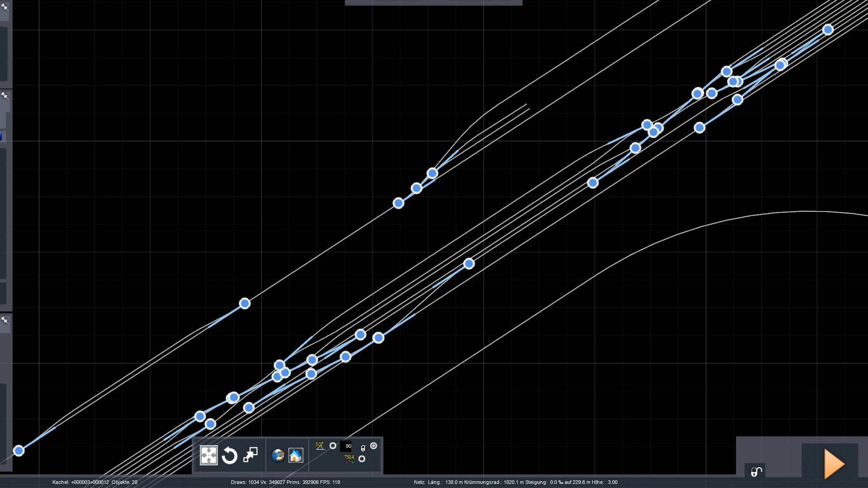Viewport: 868px width, 488px height.
Task: Click the rotate tool arrow icon
Action: (230, 455)
